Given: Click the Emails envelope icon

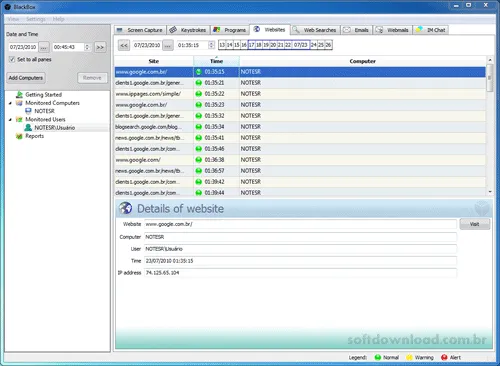Looking at the screenshot, I should [x=347, y=30].
